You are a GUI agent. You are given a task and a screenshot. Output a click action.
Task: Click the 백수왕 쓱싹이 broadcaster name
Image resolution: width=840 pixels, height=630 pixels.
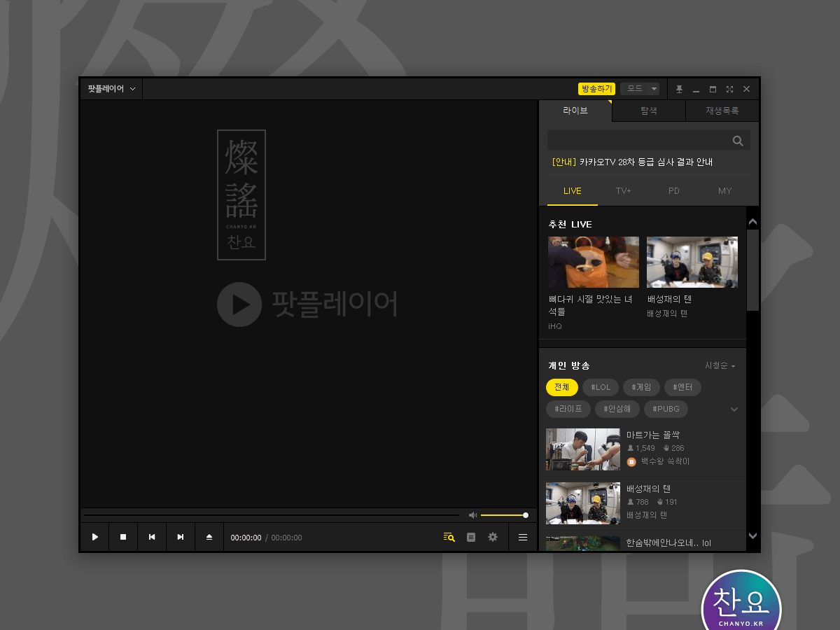(666, 461)
